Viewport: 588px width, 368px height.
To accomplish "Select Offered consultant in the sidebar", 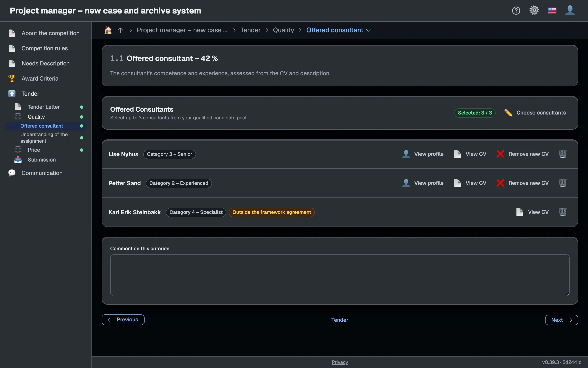I will [46, 126].
